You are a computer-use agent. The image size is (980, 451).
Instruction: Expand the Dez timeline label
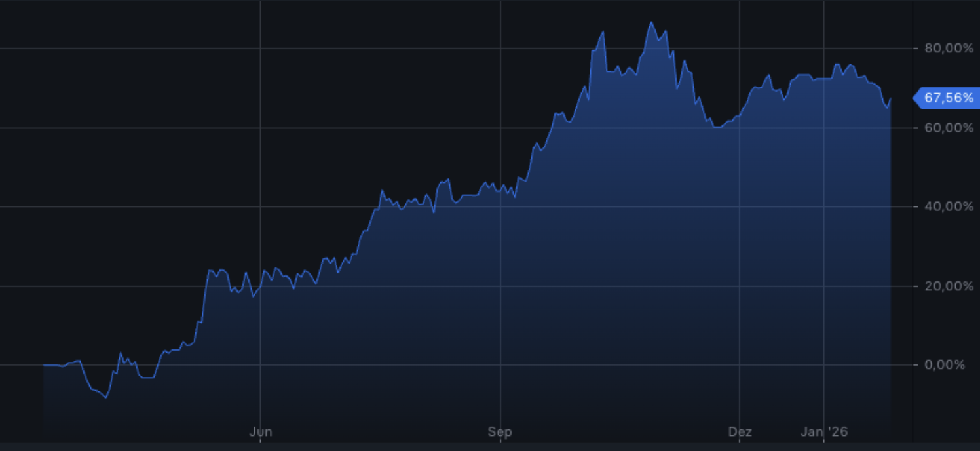(741, 432)
